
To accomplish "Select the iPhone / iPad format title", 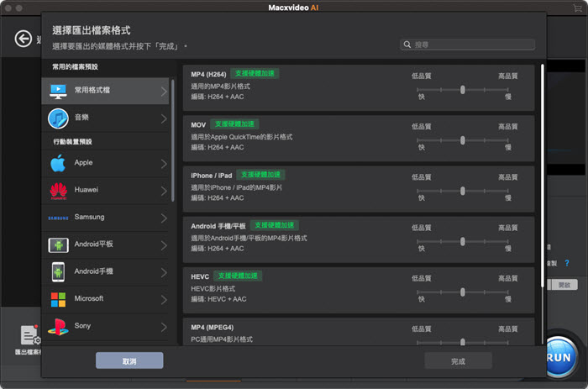I will point(212,176).
